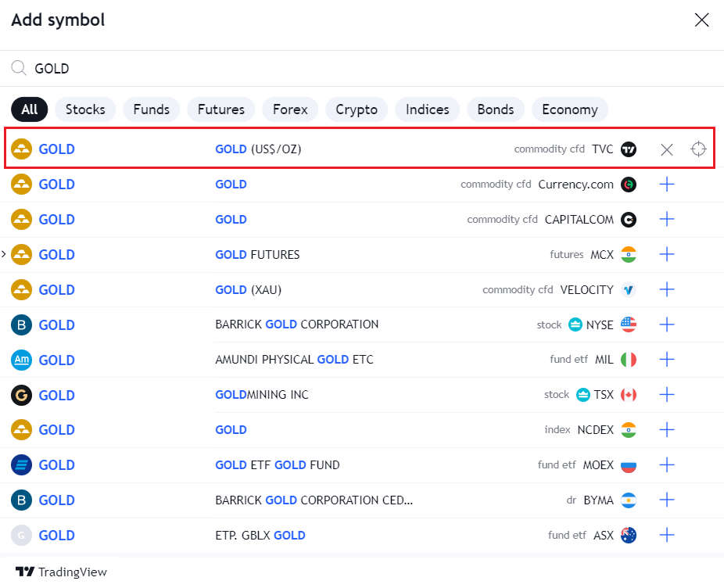The height and width of the screenshot is (588, 724).
Task: Open the Crypto filter tab
Action: pos(356,109)
